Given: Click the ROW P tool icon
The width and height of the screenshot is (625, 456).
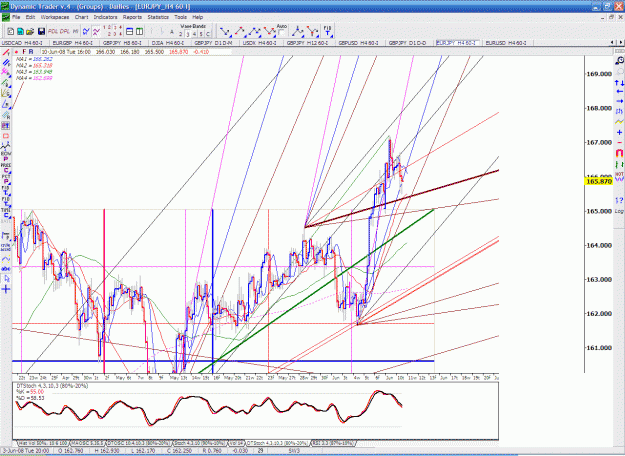Looking at the screenshot, I should [x=6, y=156].
